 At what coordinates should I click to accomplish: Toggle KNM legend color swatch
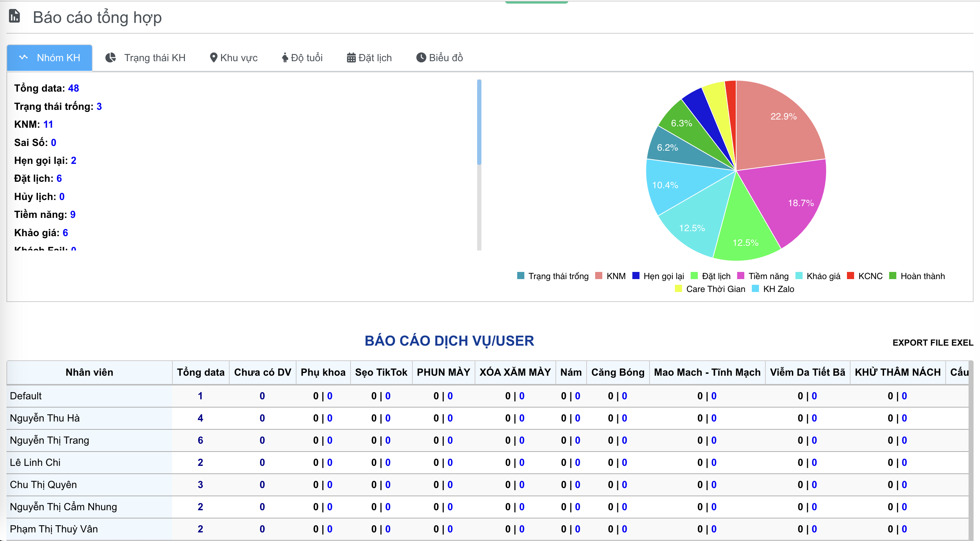pyautogui.click(x=599, y=276)
